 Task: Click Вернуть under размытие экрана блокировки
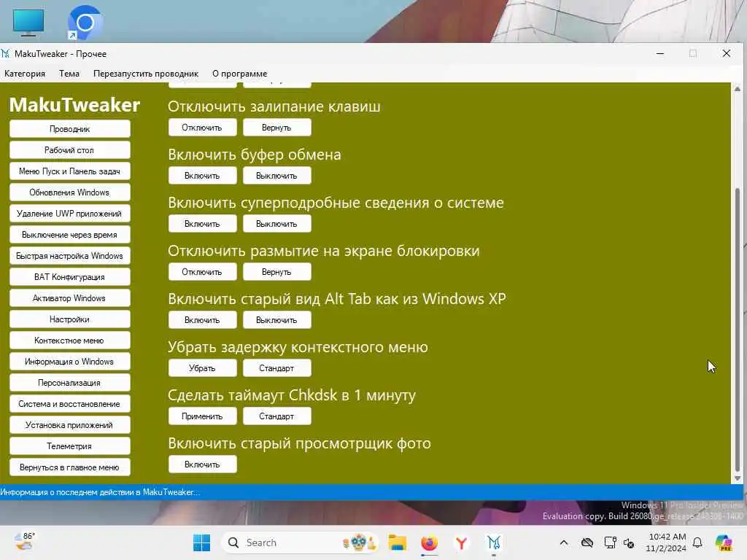point(276,272)
